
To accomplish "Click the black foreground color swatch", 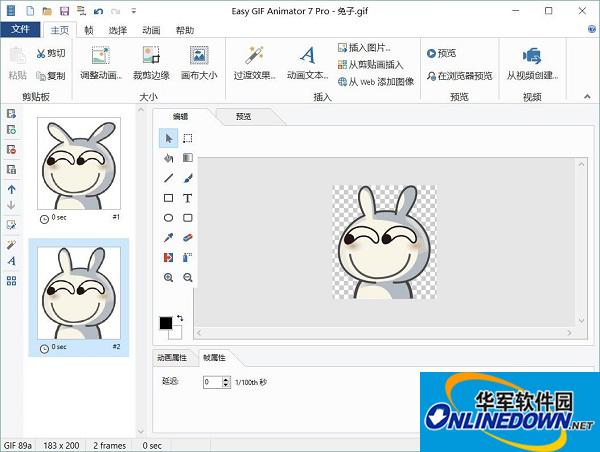I will pyautogui.click(x=165, y=323).
